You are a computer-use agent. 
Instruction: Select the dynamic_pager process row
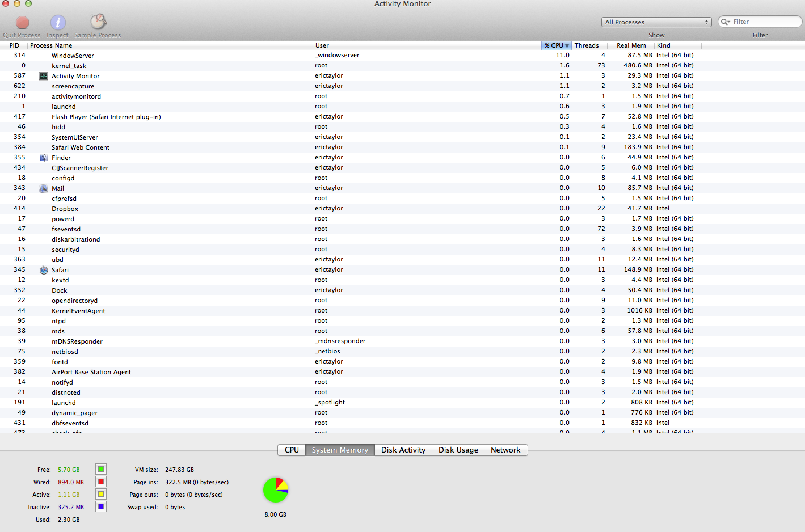click(402, 413)
